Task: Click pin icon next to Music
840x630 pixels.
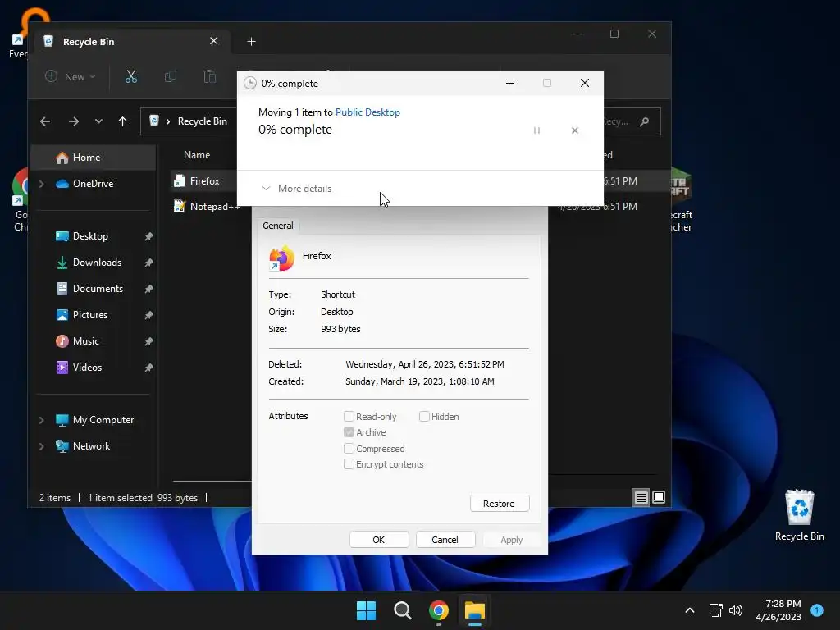Action: coord(149,341)
